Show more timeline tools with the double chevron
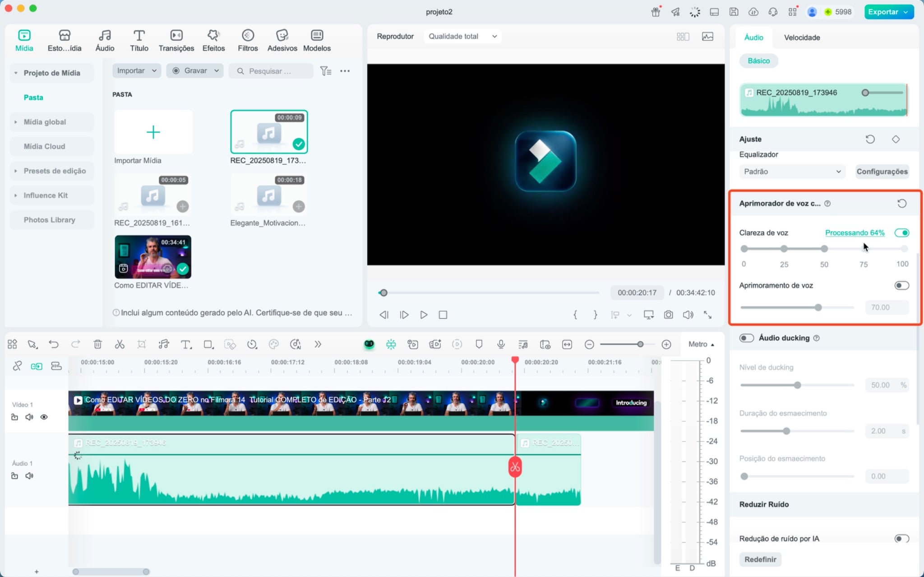This screenshot has height=577, width=924. coord(318,344)
